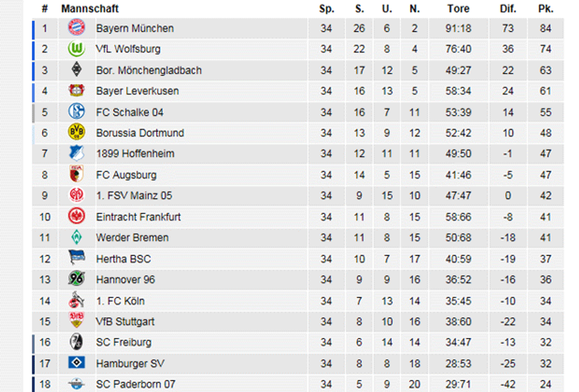Open the Bor. Mönchengladbach team link
The width and height of the screenshot is (579, 392).
coord(149,70)
